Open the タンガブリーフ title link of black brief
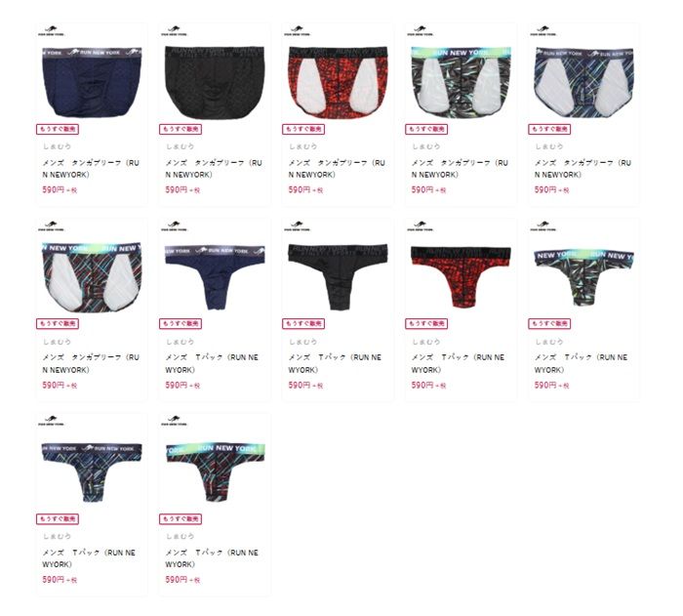This screenshot has height=616, width=683. point(214,169)
